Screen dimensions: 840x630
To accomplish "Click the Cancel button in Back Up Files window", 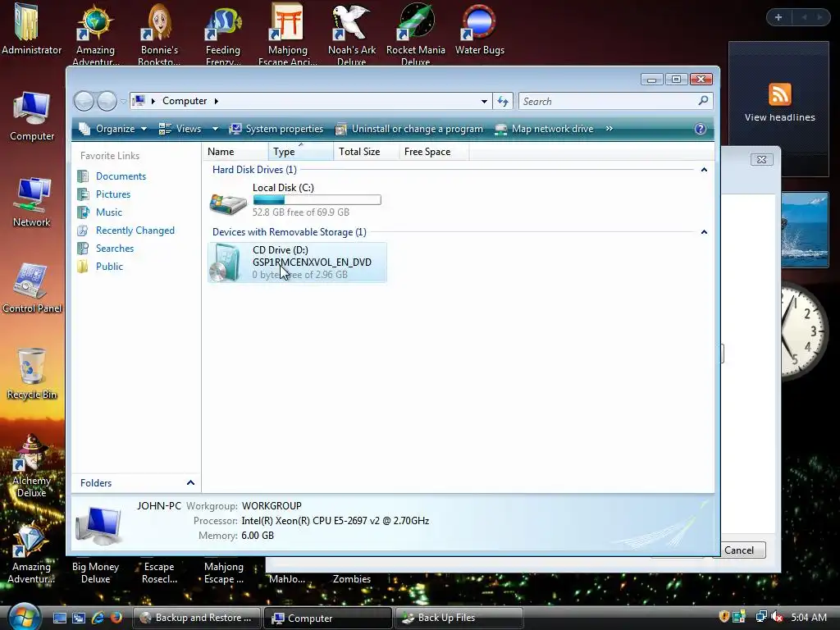I will [x=739, y=550].
